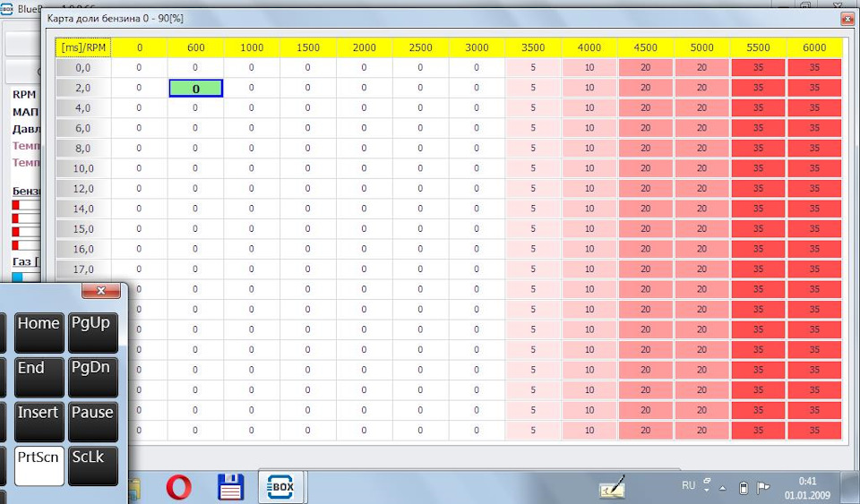Click the RU input language indicator
The height and width of the screenshot is (504, 860).
click(688, 485)
